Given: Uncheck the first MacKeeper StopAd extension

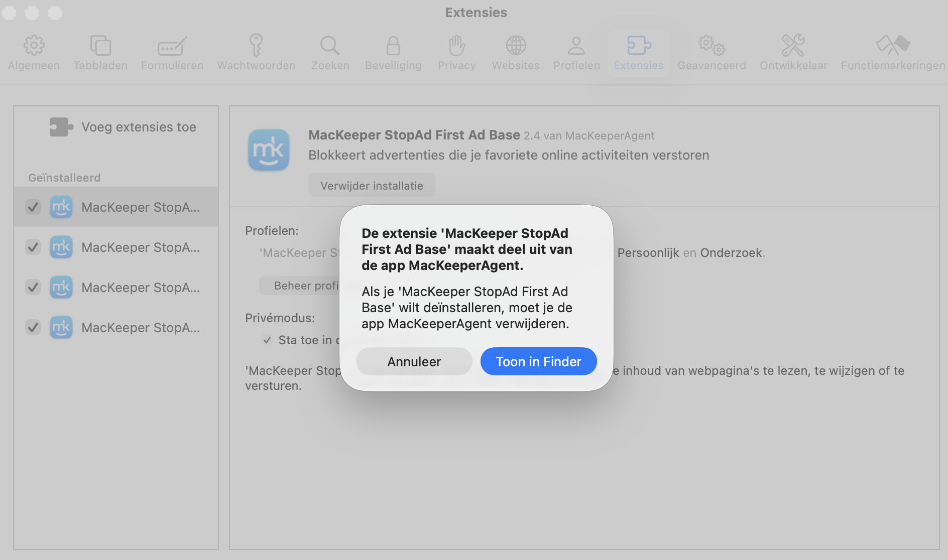Looking at the screenshot, I should point(33,207).
